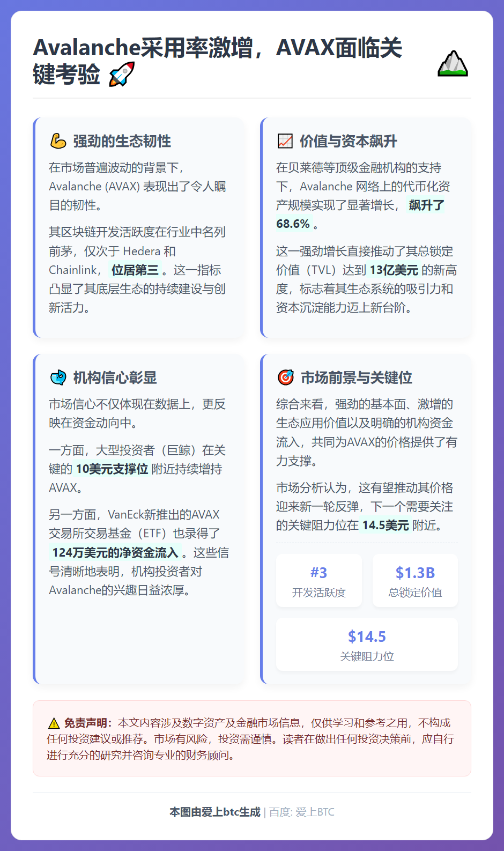Click footer text 百度: 爱上BTC
The image size is (504, 851).
coord(302,812)
